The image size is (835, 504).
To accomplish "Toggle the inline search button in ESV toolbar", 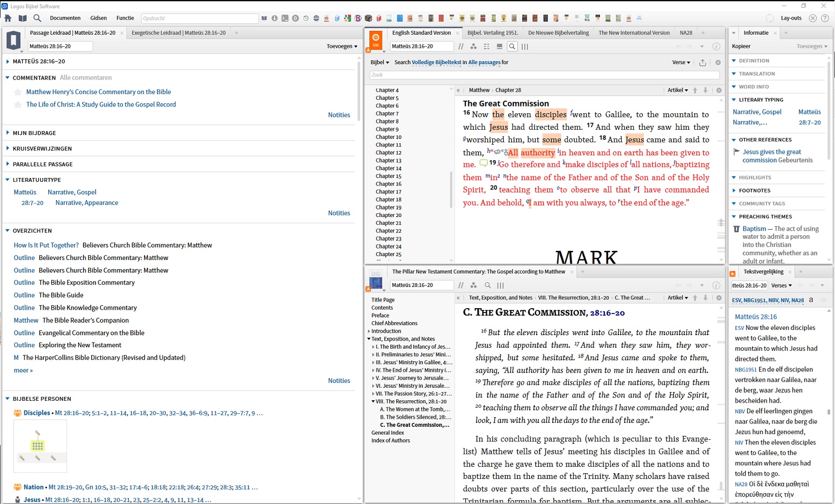I will (512, 46).
